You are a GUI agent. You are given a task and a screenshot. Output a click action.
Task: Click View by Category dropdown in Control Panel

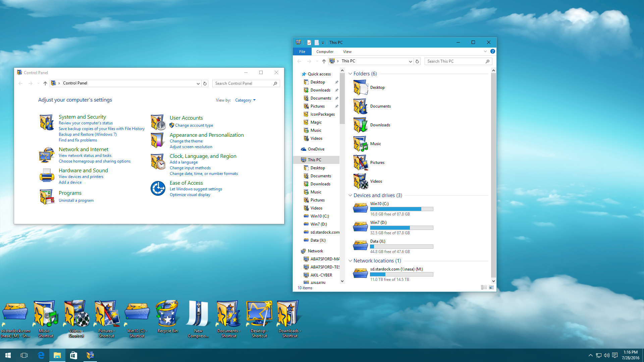[x=245, y=100]
